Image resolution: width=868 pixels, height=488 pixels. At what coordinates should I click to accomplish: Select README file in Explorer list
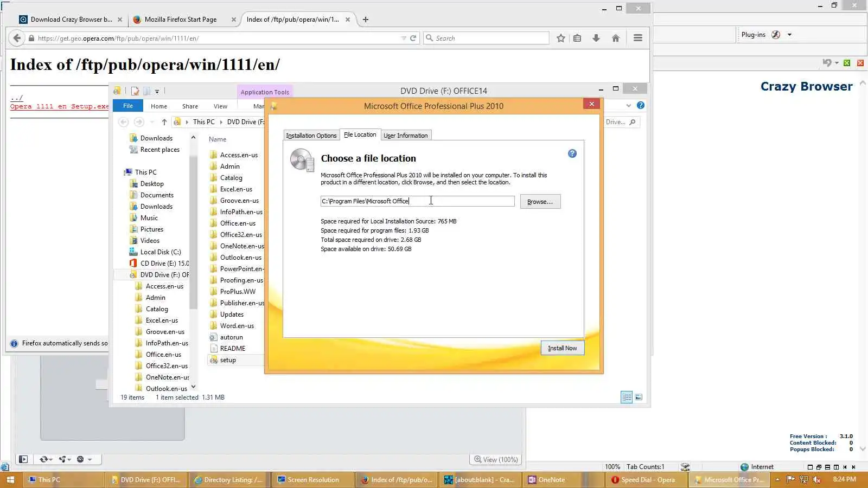tap(232, 349)
